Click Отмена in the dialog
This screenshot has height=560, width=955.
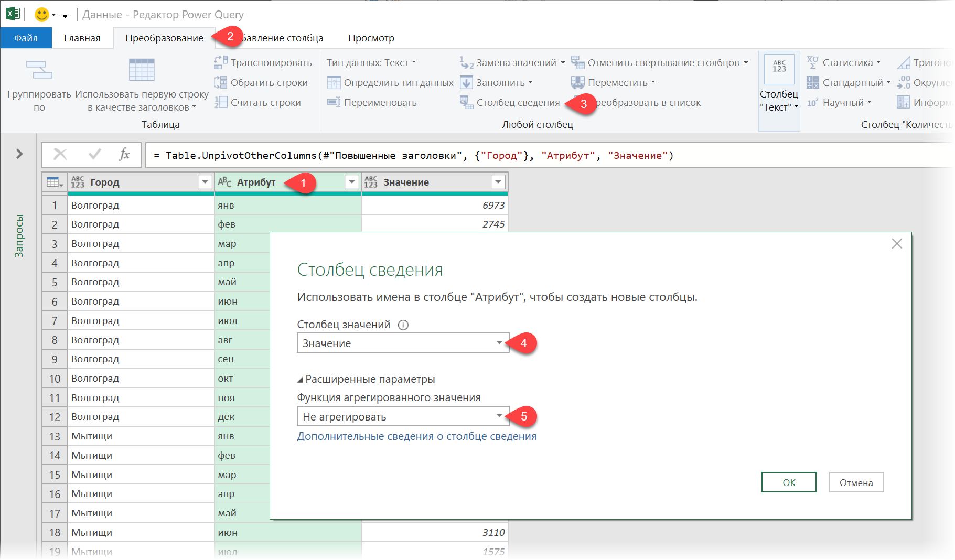pos(856,482)
